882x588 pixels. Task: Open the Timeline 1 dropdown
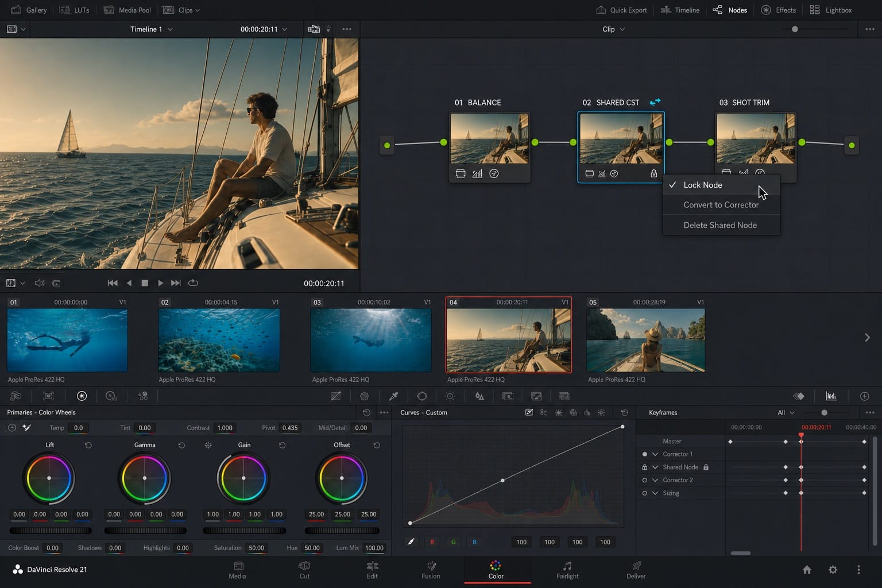coord(151,29)
